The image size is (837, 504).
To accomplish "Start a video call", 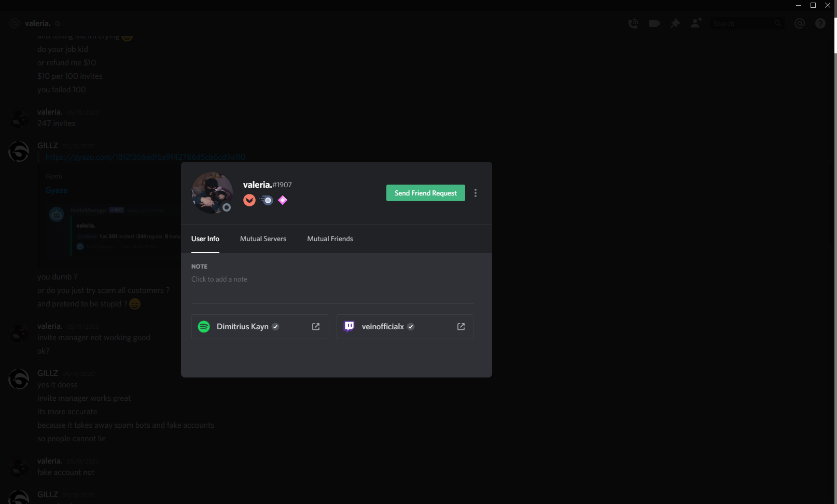I will (x=654, y=23).
